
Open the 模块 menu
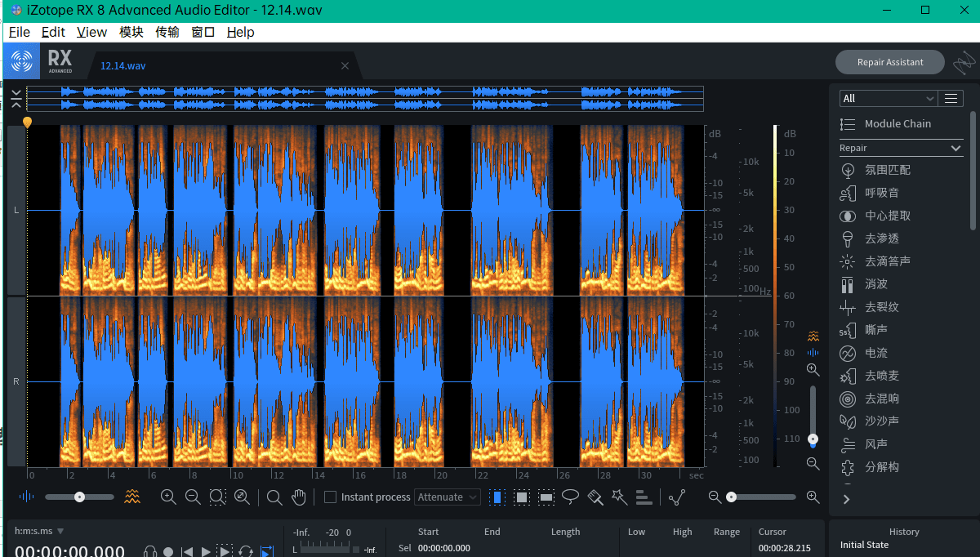pos(131,32)
